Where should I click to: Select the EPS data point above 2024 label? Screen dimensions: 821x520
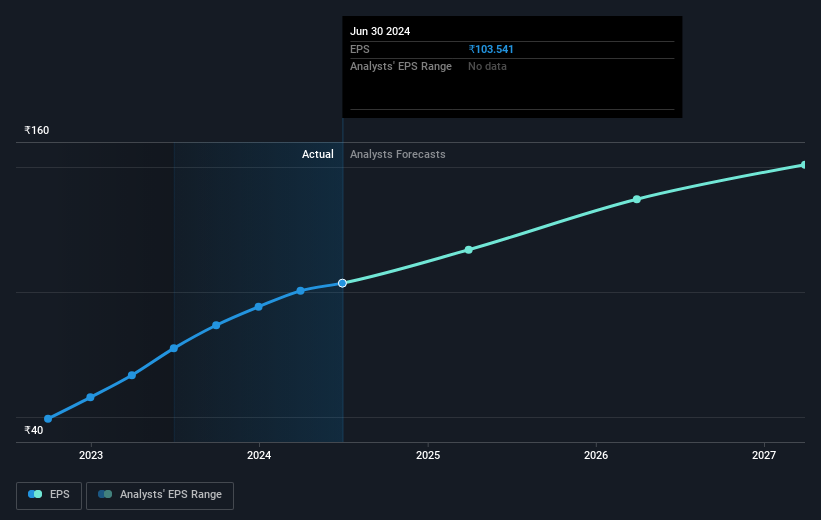pos(259,307)
